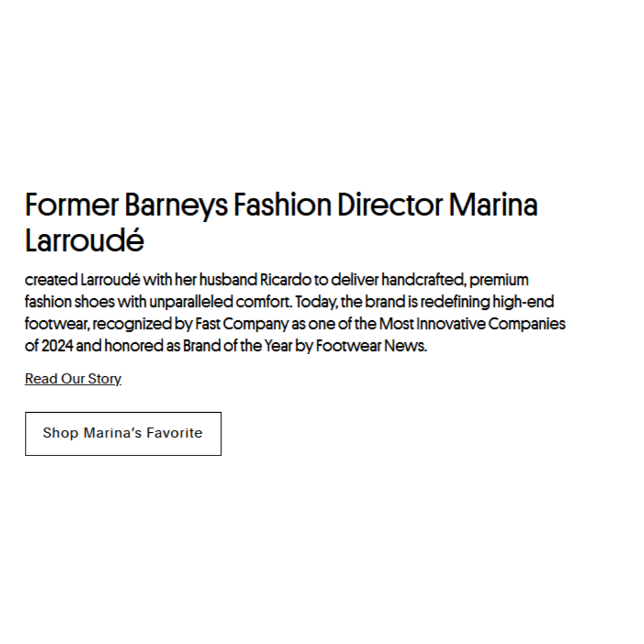Click the phrase Most Innovative Companies

pos(472,324)
